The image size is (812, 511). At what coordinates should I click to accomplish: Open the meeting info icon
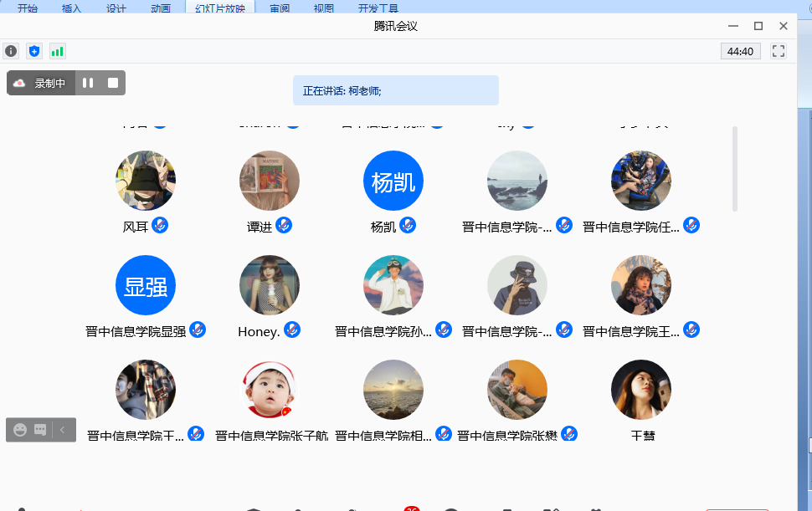point(11,51)
